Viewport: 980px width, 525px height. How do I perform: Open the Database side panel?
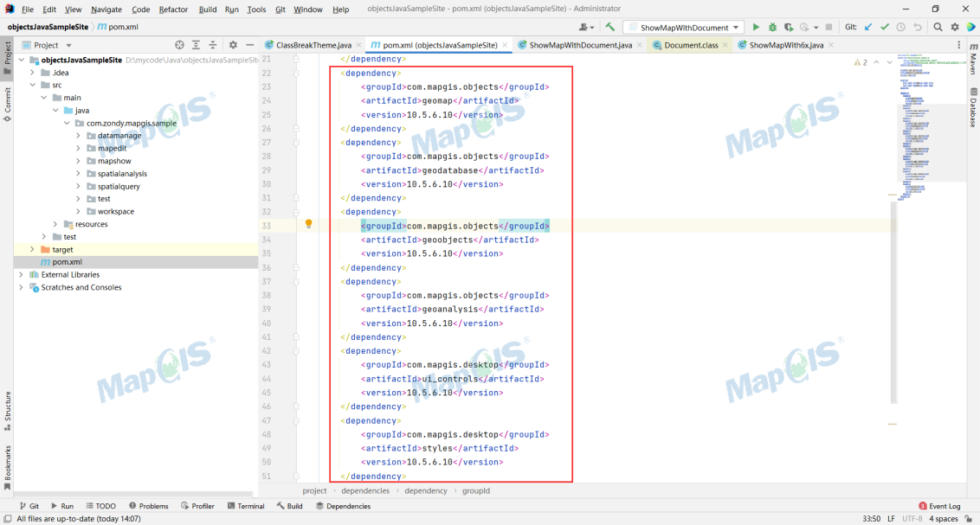tap(973, 107)
